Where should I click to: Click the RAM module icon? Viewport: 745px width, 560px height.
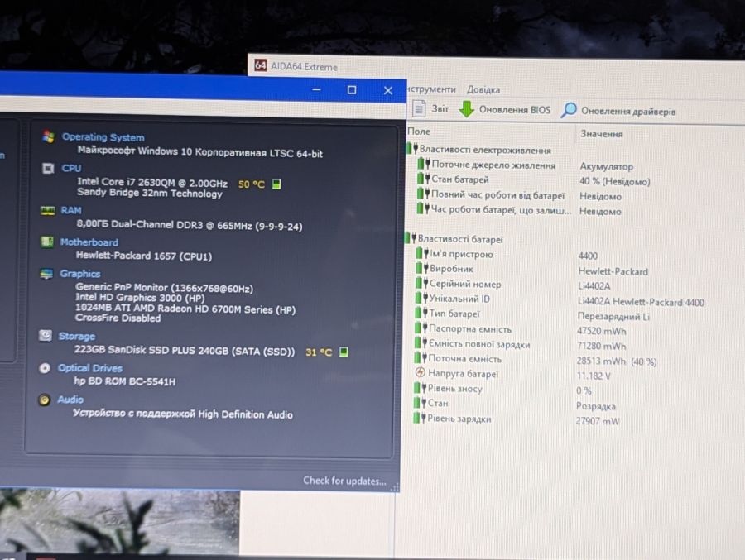tap(47, 210)
